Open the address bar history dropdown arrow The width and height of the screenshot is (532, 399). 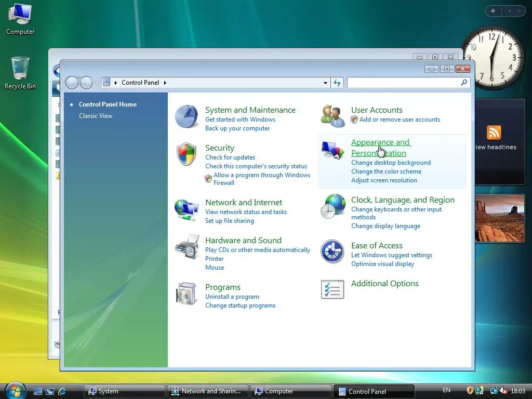coord(325,83)
